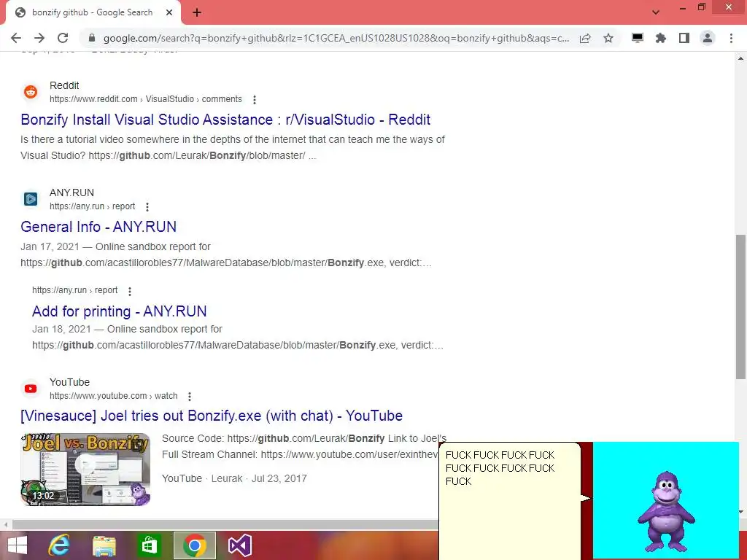Open the Chrome three-dot menu
Screen dimensions: 747x560
(x=731, y=38)
